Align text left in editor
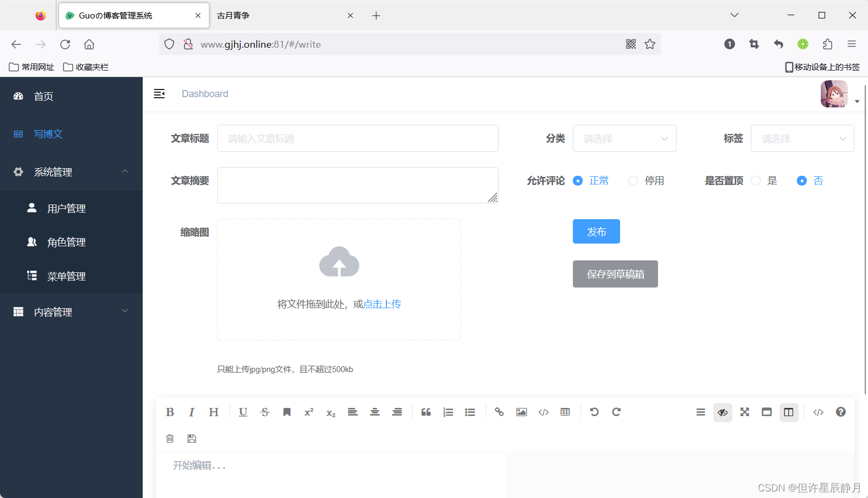Screen dimensions: 868x498 (353, 412)
